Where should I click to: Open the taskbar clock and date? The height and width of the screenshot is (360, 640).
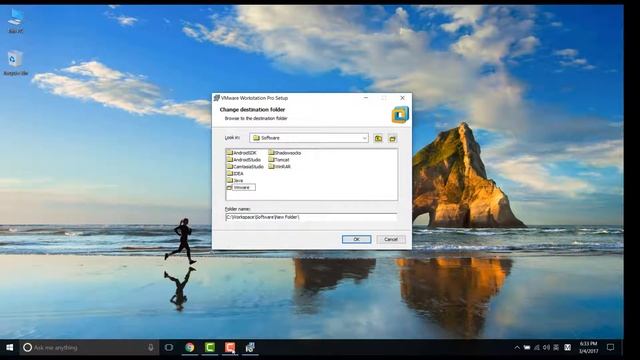click(x=588, y=347)
